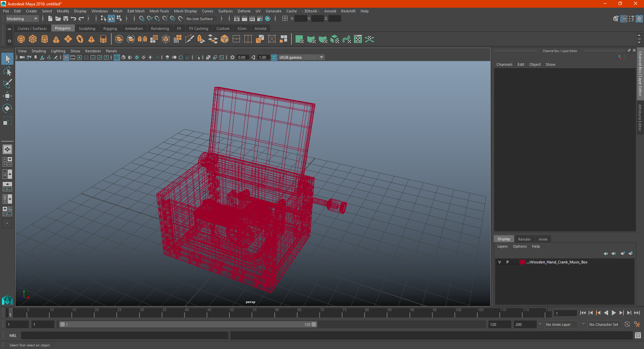The image size is (644, 349).
Task: Create a polygon pipe from shelf
Action: coord(103,39)
